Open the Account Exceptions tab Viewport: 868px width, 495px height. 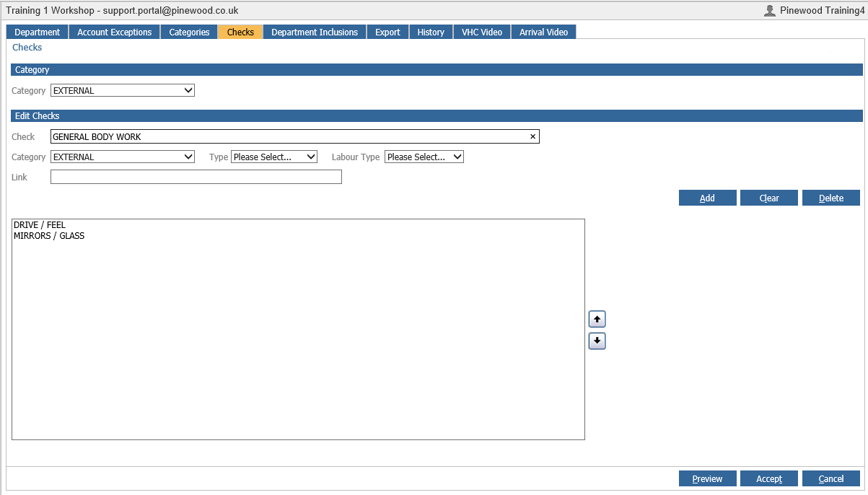point(113,32)
